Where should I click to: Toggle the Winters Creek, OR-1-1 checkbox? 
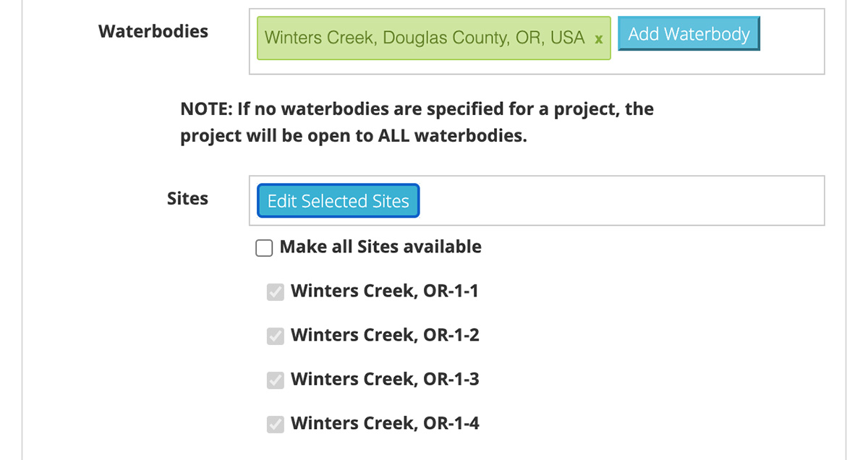[276, 292]
